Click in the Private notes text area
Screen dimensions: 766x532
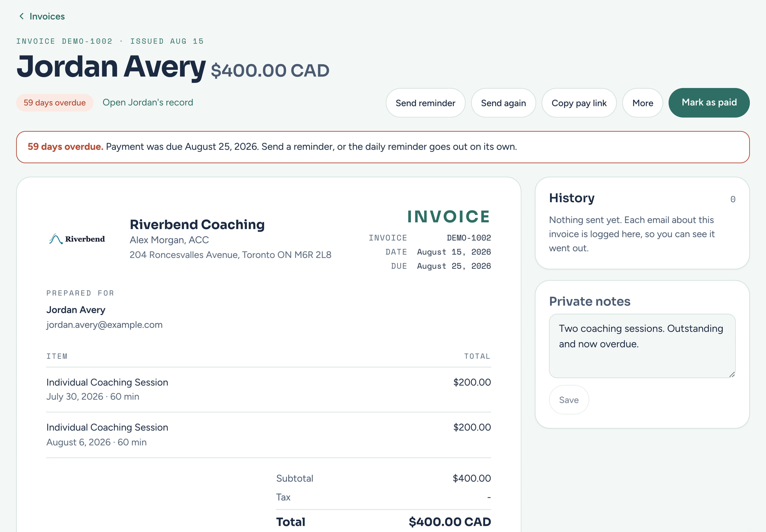coord(642,346)
